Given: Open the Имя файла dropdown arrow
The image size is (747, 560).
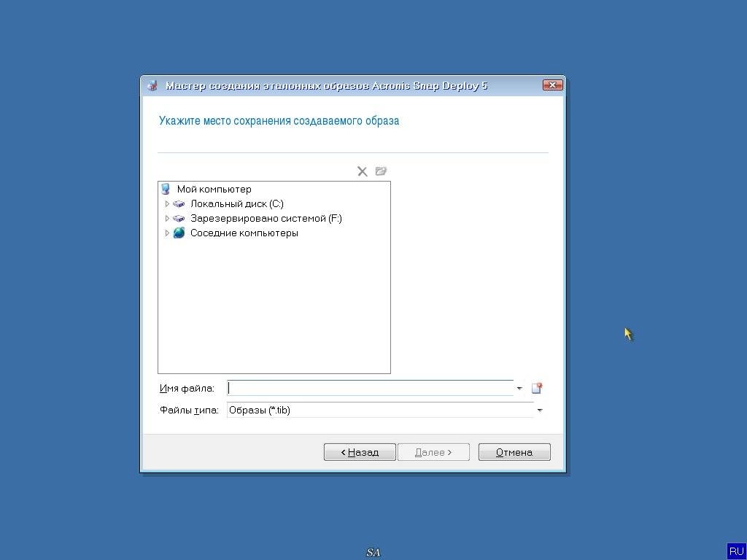Looking at the screenshot, I should coord(519,388).
